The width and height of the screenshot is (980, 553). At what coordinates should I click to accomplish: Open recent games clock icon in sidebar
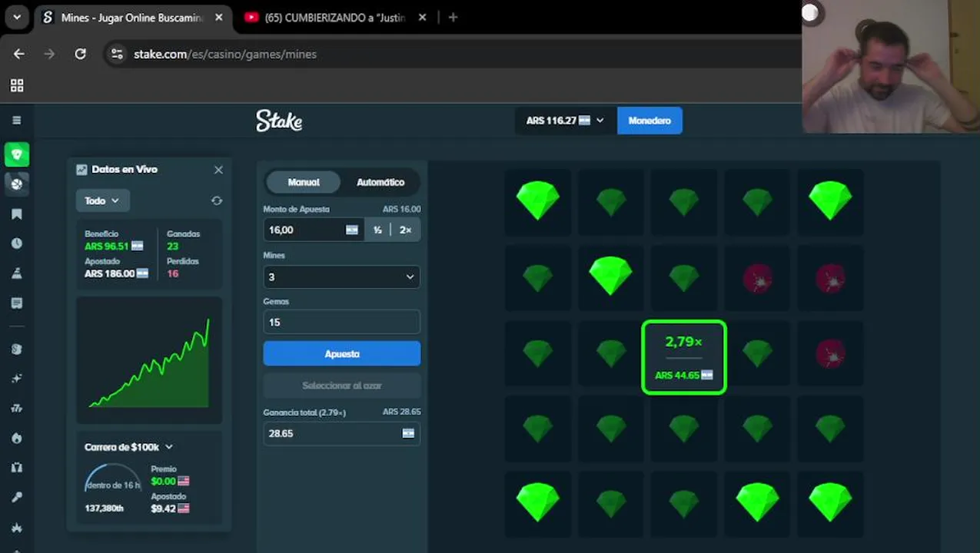tap(17, 243)
